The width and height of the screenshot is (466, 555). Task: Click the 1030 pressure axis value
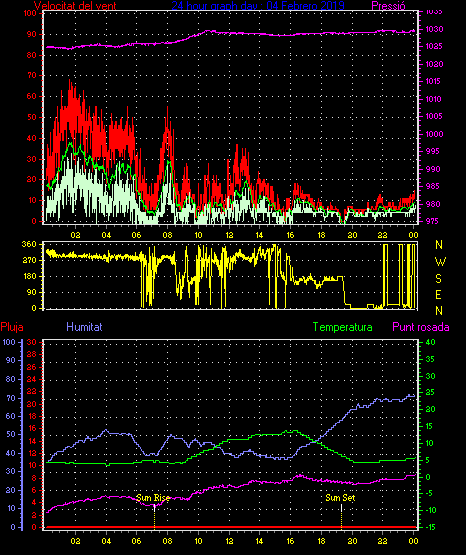[x=434, y=29]
